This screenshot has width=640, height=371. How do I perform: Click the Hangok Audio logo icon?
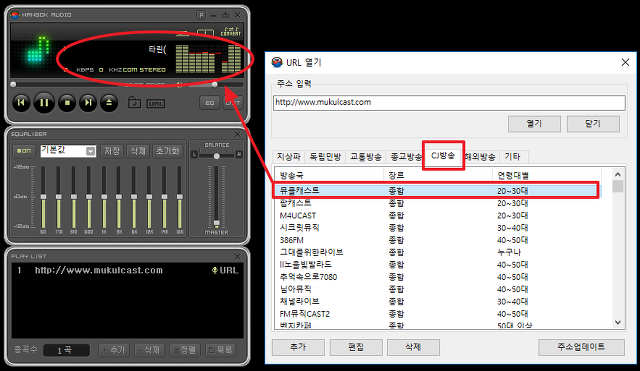point(15,15)
